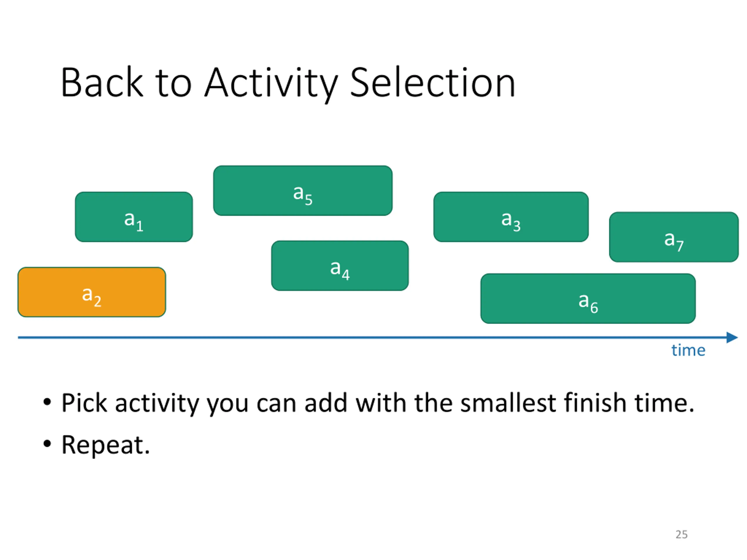The image size is (747, 560).
Task: Click the 'Pick activity you can add' bullet text
Action: 378,403
